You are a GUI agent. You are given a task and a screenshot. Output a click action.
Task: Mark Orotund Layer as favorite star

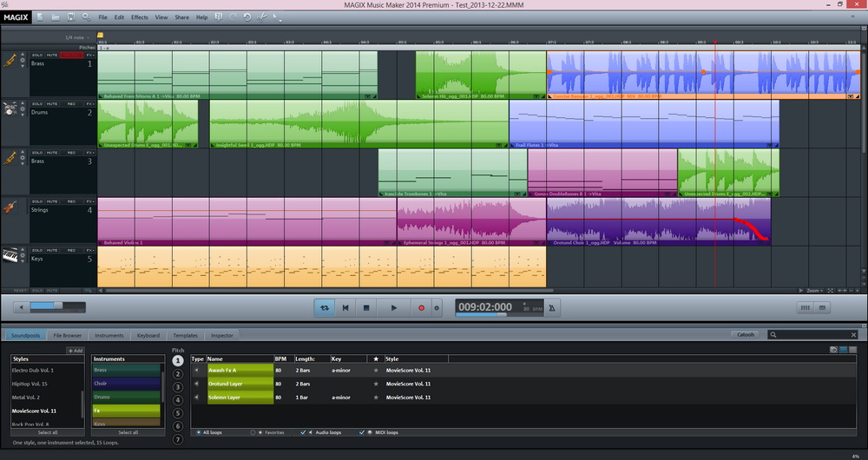tap(376, 384)
